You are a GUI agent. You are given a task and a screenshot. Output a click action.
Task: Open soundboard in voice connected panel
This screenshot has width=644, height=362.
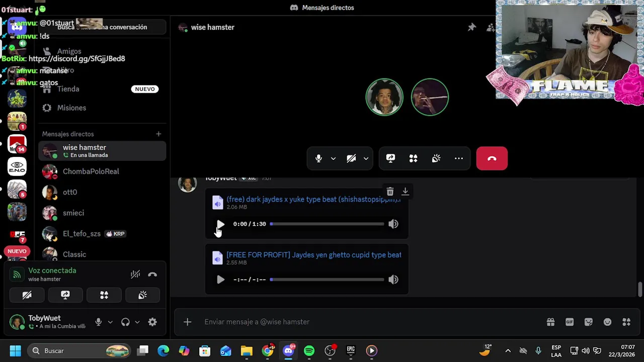[x=142, y=295]
